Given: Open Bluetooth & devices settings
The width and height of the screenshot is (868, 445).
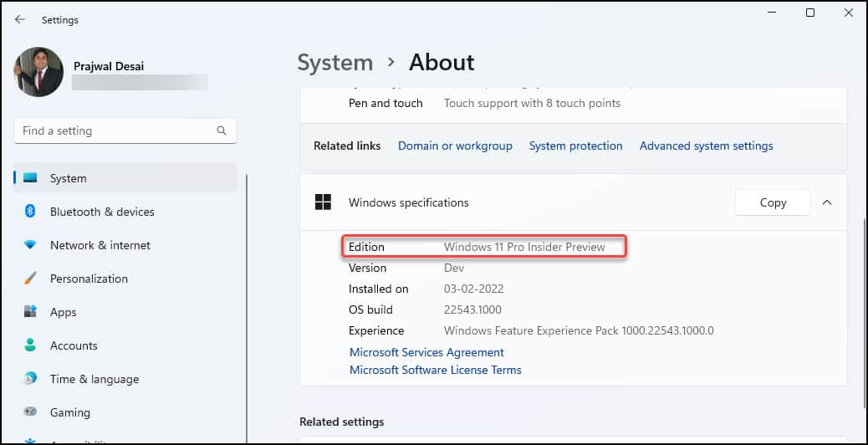Looking at the screenshot, I should [125, 212].
